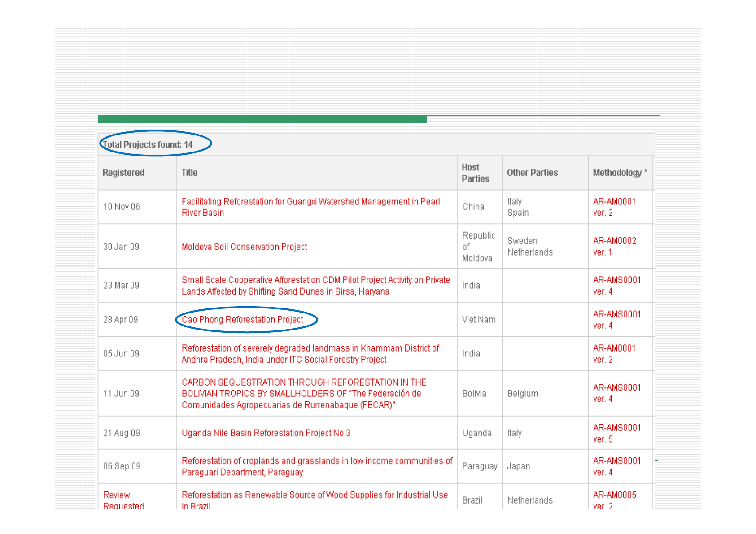This screenshot has height=534, width=756.
Task: Open AR-AMS0001 ver. 5 methodology link
Action: (617, 434)
